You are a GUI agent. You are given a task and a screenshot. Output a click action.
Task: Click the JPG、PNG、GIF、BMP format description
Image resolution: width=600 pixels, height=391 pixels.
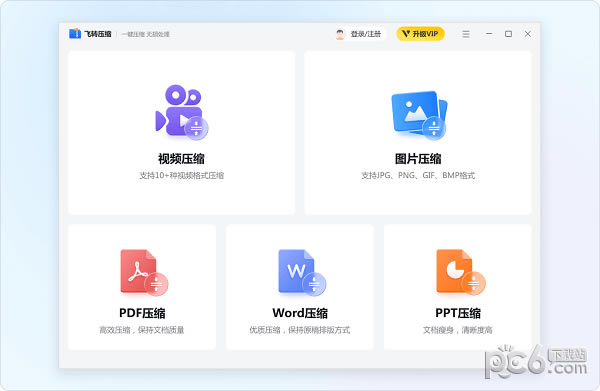pyautogui.click(x=418, y=176)
